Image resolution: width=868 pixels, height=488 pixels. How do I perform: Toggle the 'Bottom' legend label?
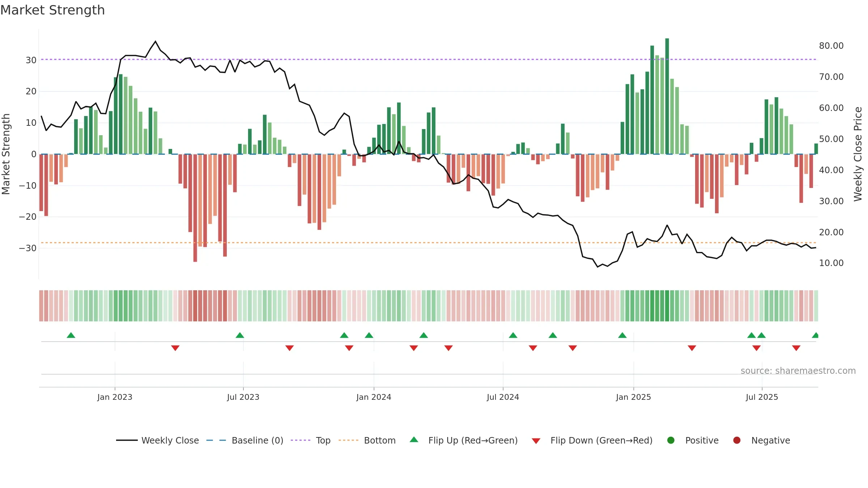[380, 440]
